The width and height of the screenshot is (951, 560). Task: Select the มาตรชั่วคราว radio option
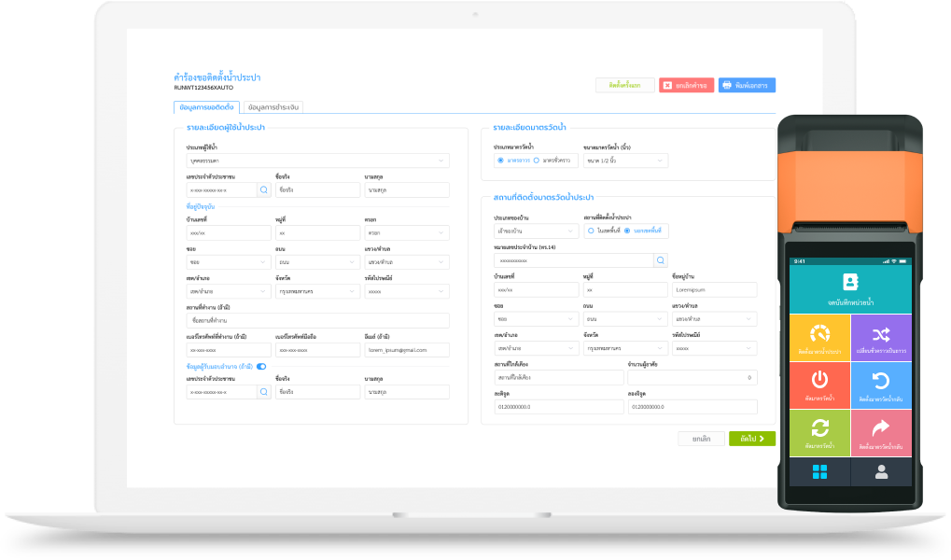click(536, 161)
